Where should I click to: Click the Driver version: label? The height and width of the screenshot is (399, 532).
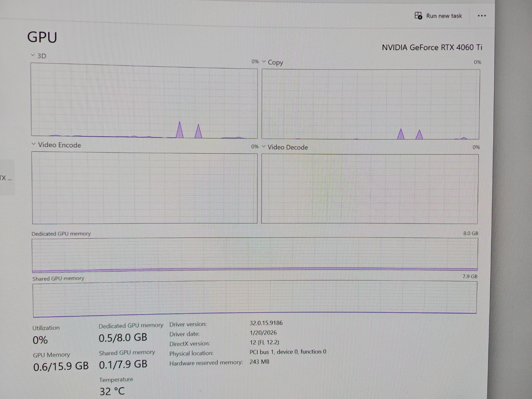tap(188, 324)
